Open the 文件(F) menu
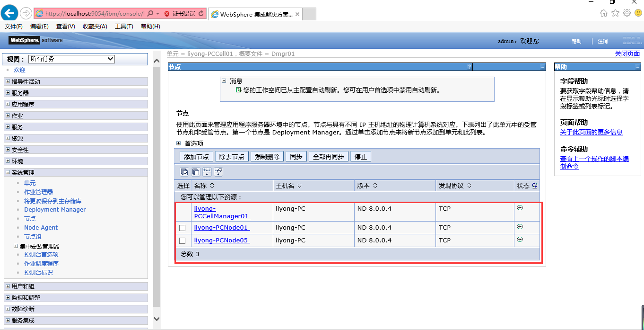This screenshot has height=330, width=644. (14, 27)
